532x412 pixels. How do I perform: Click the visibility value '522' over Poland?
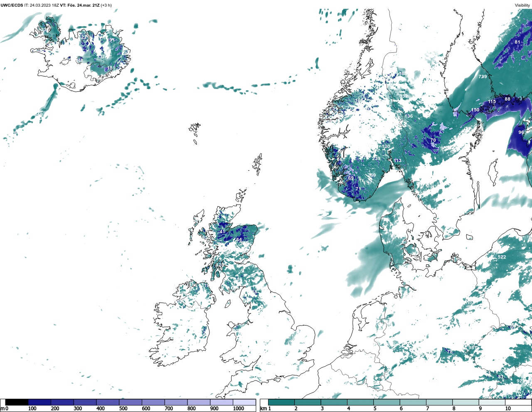(502, 257)
